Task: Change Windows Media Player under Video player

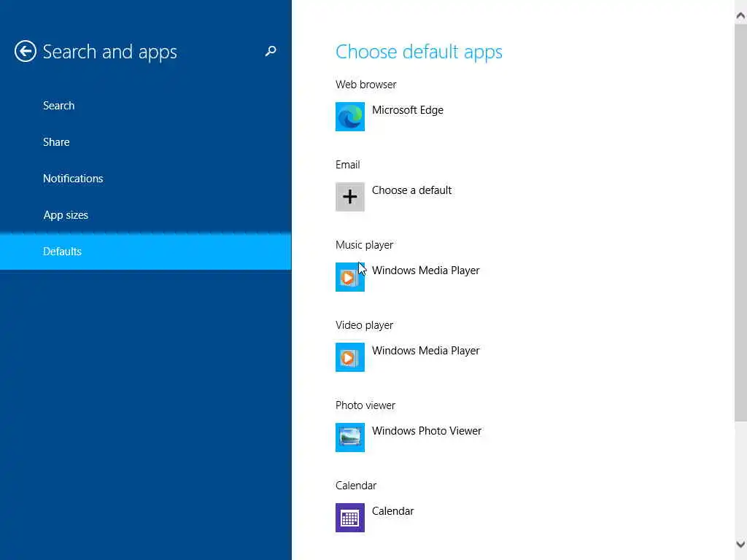Action: 425,351
